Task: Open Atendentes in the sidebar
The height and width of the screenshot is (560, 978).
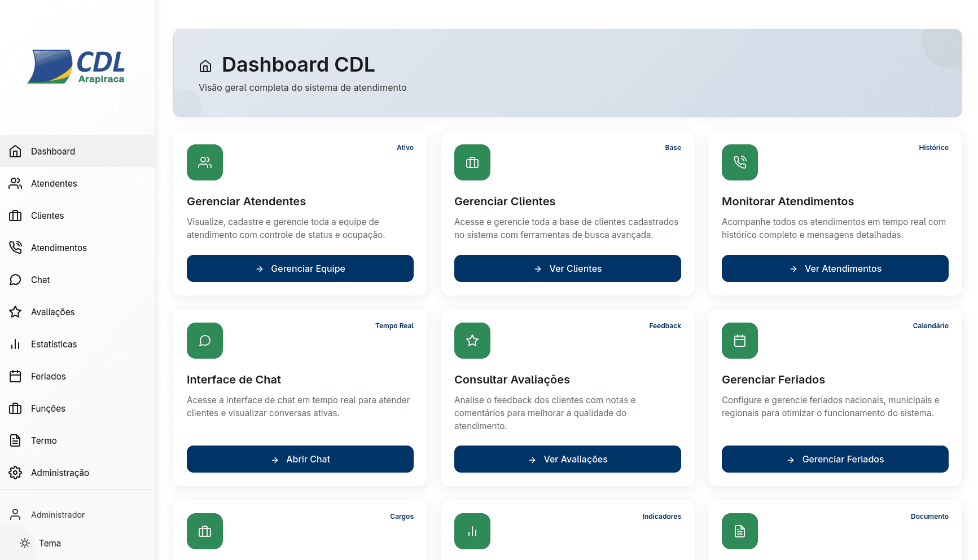Action: pyautogui.click(x=54, y=183)
